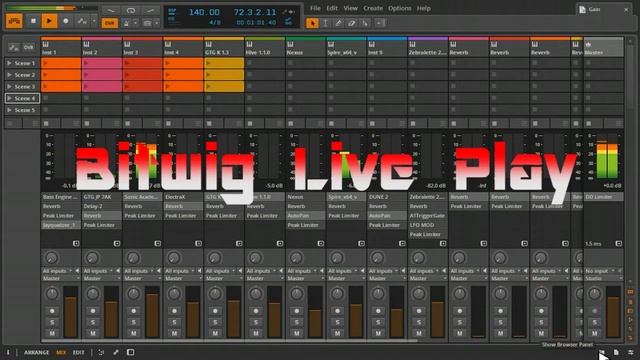Select the Sonic Academy device on Inst 3
The width and height of the screenshot is (640, 360).
[142, 197]
